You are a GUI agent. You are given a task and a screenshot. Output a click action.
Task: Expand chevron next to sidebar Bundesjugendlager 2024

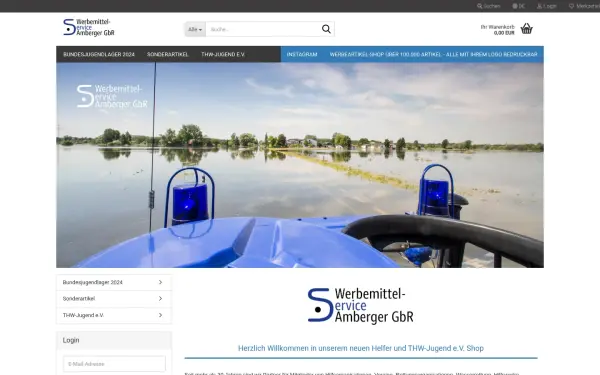160,282
